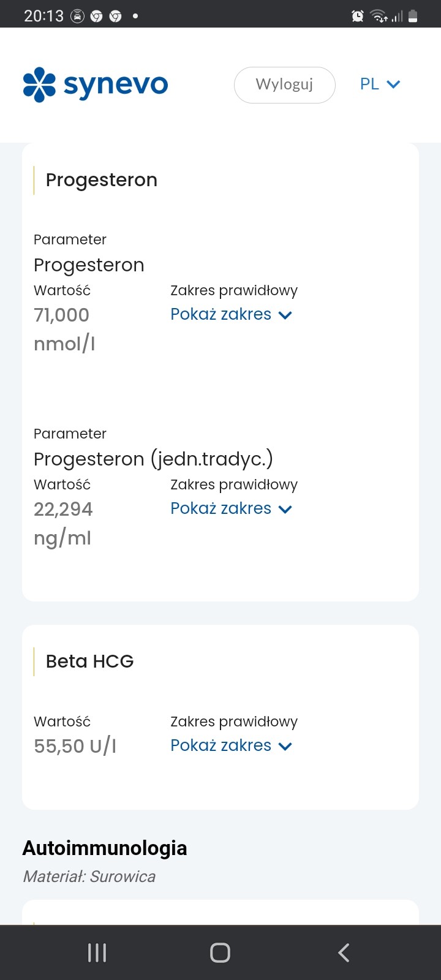Tap the Android back arrow icon
This screenshot has height=980, width=441.
point(344,952)
